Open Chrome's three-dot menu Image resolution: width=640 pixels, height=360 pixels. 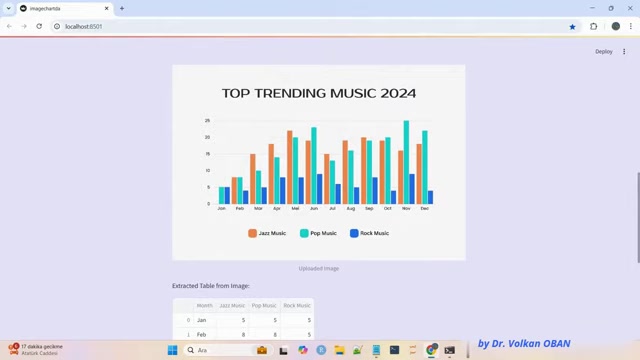pos(631,26)
